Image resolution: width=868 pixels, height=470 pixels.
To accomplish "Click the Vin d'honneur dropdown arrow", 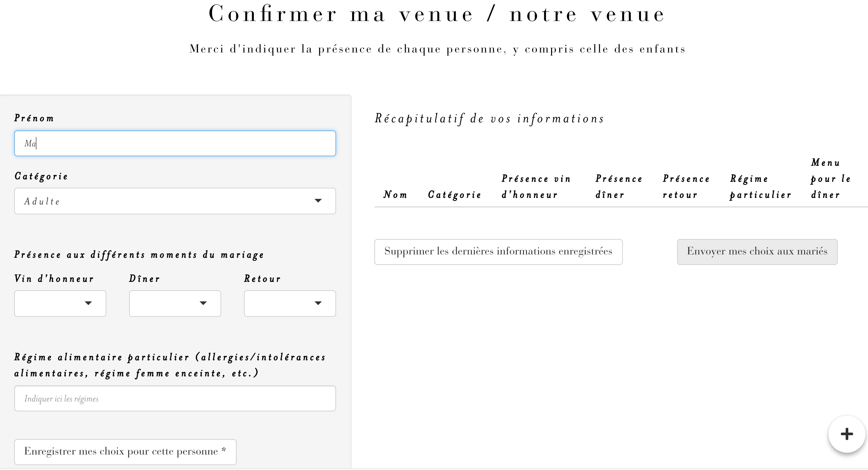I will click(x=88, y=303).
